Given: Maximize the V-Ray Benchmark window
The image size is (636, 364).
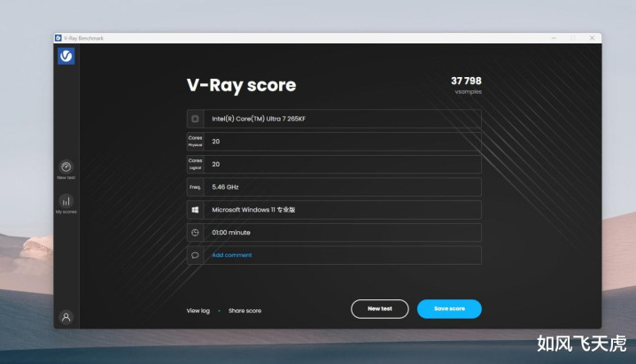Looking at the screenshot, I should [x=573, y=38].
